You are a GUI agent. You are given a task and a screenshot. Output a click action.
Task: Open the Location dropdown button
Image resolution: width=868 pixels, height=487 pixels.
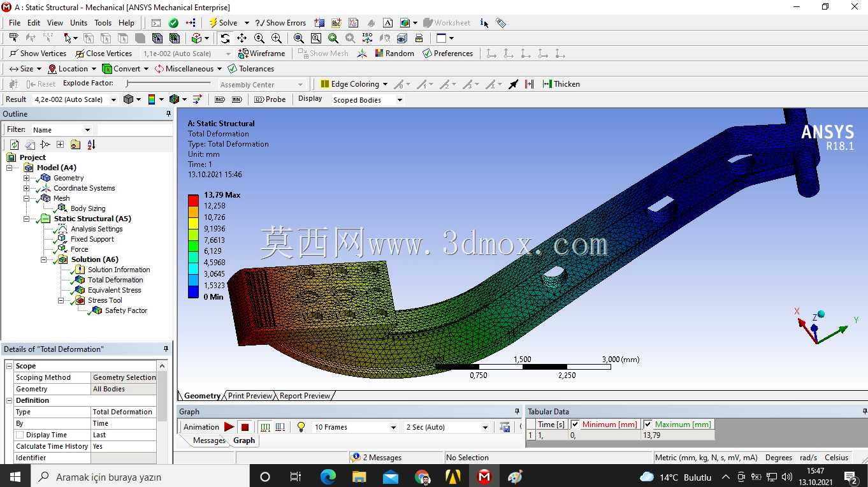[x=72, y=69]
